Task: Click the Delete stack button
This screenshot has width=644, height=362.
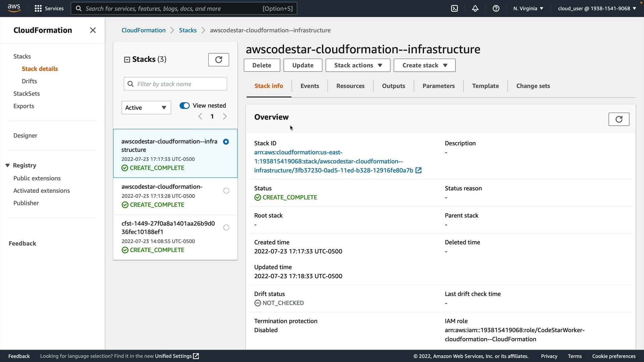Action: pos(262,65)
